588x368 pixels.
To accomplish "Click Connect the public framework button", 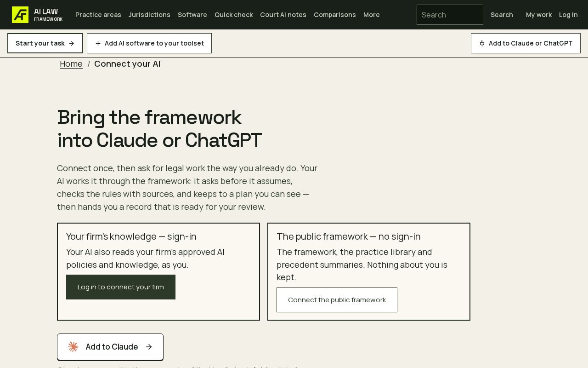I will click(337, 300).
